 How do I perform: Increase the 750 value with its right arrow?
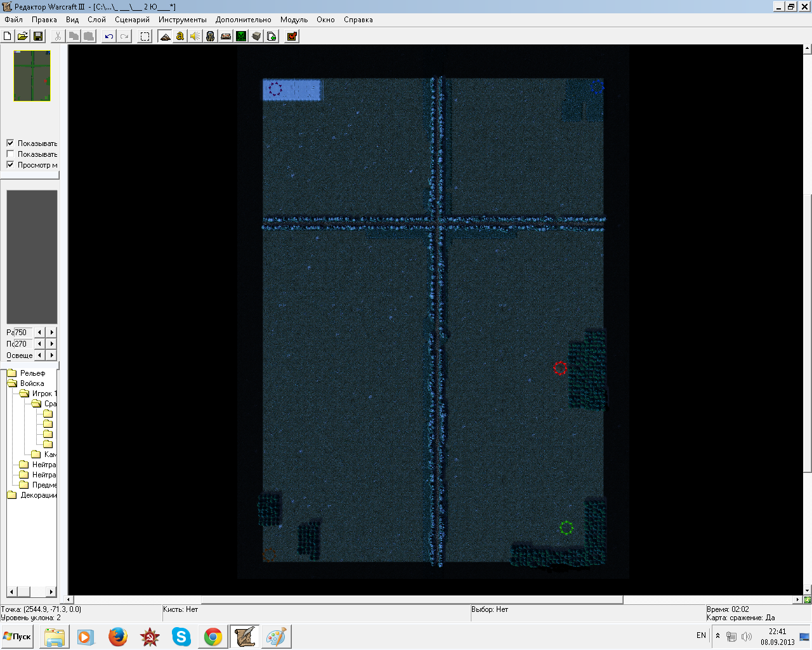pyautogui.click(x=52, y=333)
